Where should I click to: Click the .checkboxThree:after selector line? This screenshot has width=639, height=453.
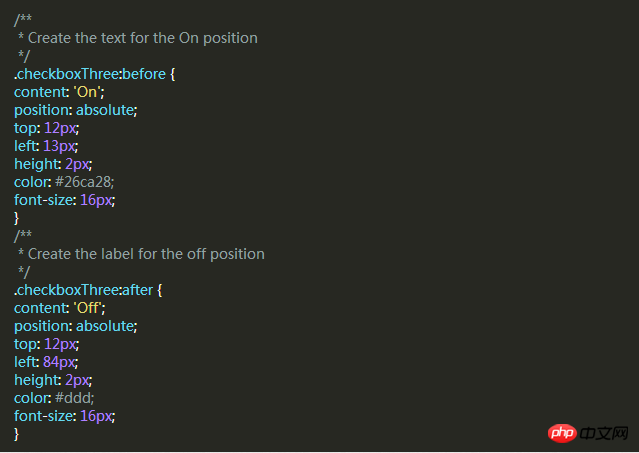[x=88, y=290]
